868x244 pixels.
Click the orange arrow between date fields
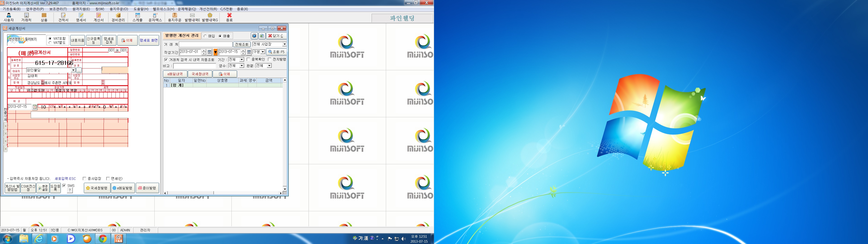[x=216, y=52]
